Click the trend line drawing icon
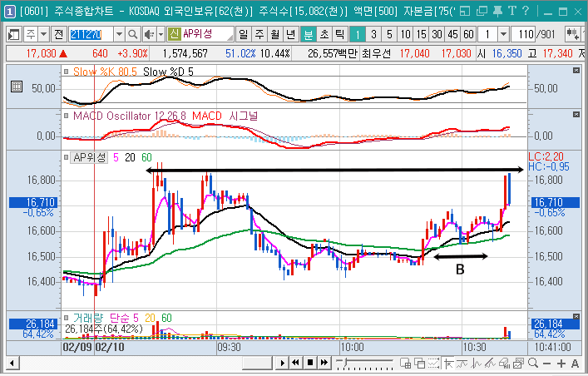This screenshot has height=376, width=588. point(490,364)
